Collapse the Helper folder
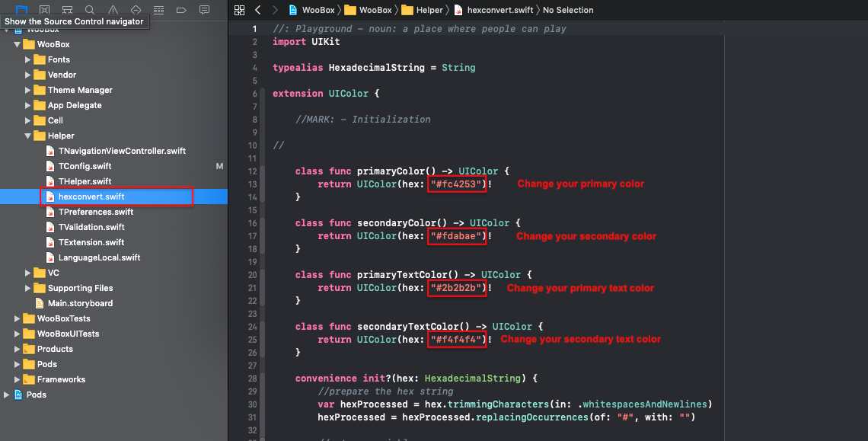Image resolution: width=868 pixels, height=441 pixels. 27,136
